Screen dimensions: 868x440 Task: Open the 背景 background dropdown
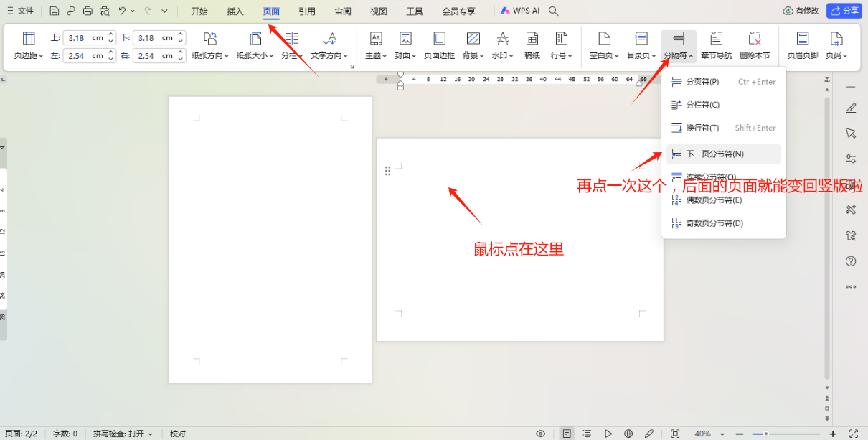(473, 45)
